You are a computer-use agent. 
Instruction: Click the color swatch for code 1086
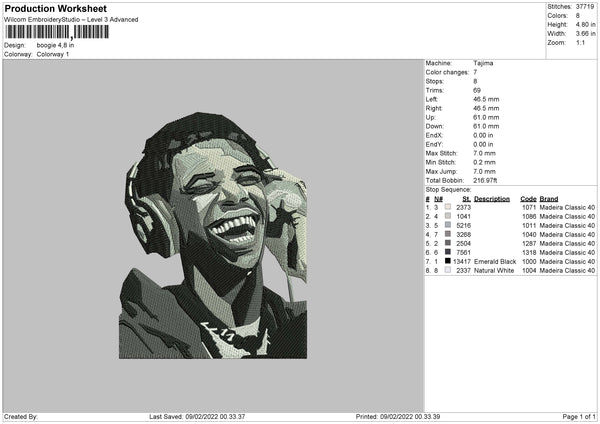click(448, 216)
